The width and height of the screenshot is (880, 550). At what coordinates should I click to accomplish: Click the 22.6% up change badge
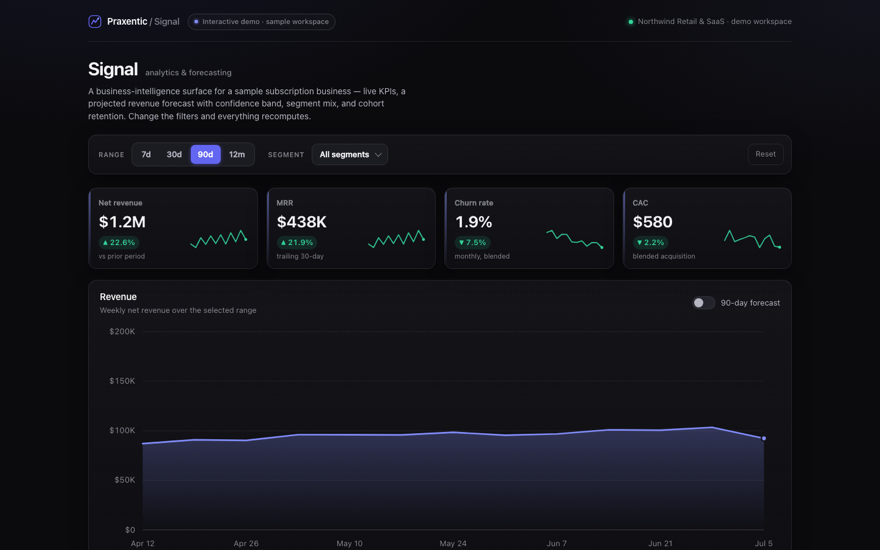(x=119, y=242)
